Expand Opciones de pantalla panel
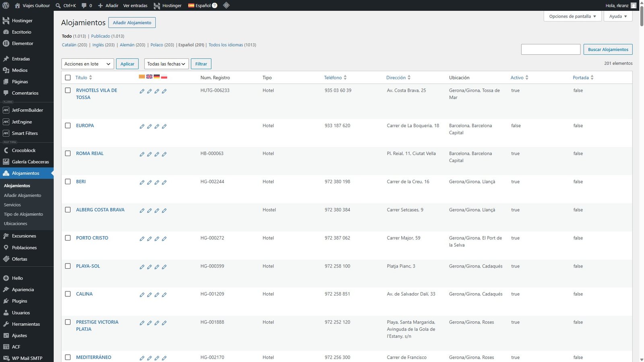 coord(572,16)
